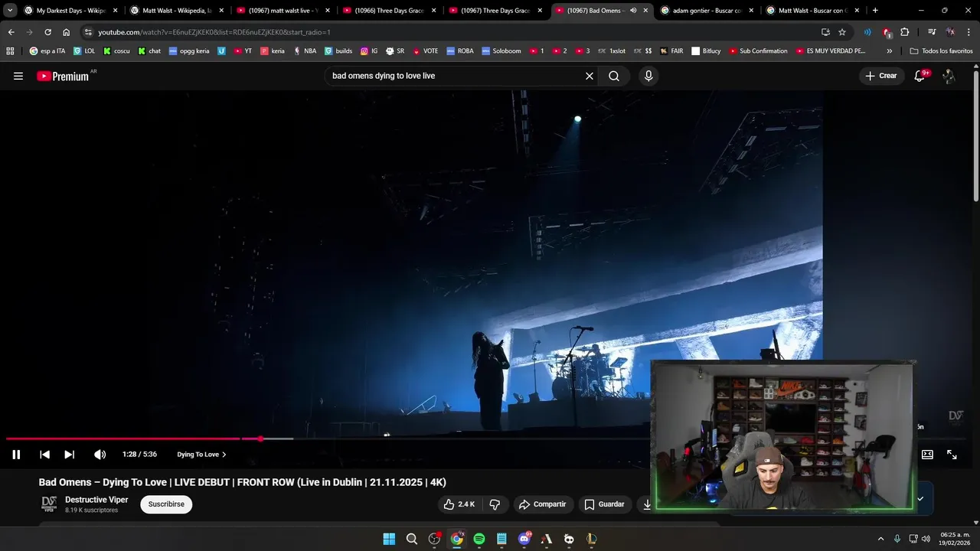Skip to next video in playlist
Viewport: 980px width, 551px height.
69,455
